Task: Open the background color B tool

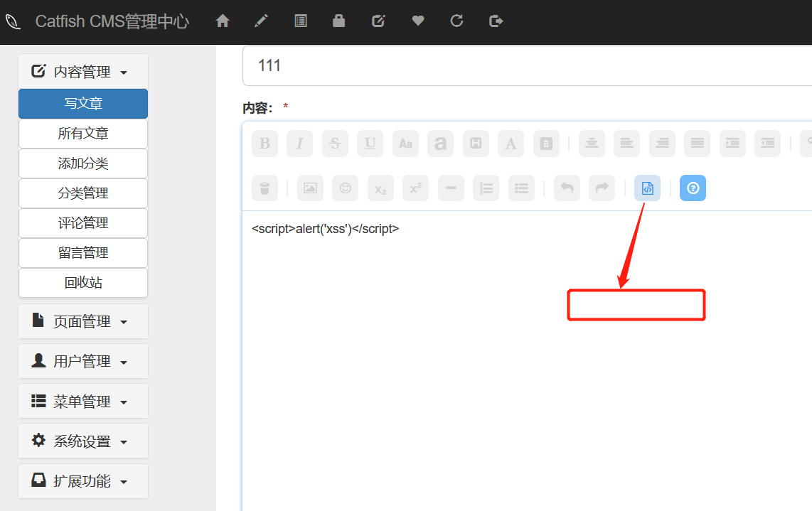Action: point(546,144)
